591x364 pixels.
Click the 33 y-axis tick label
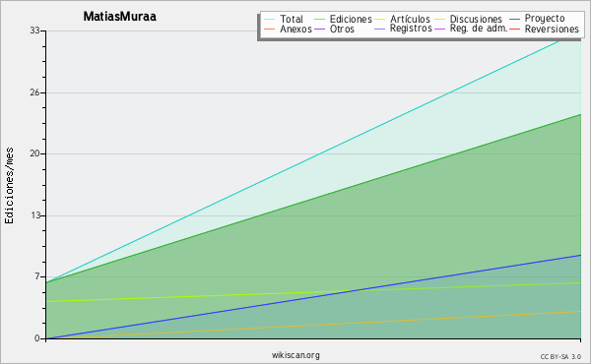(35, 30)
